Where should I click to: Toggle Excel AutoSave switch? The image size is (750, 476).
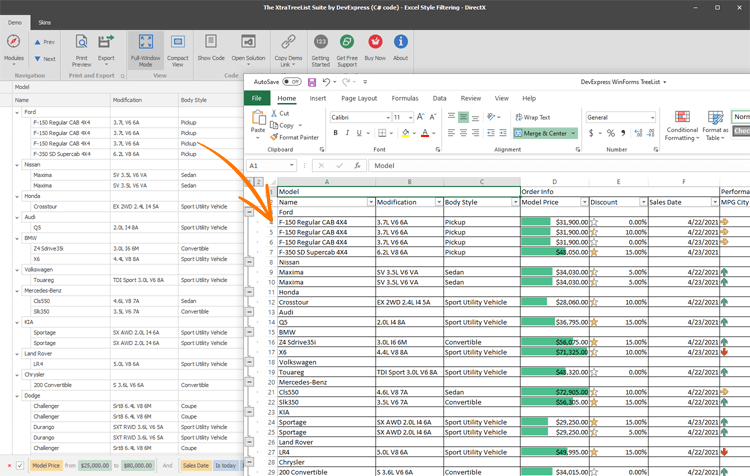(x=292, y=82)
